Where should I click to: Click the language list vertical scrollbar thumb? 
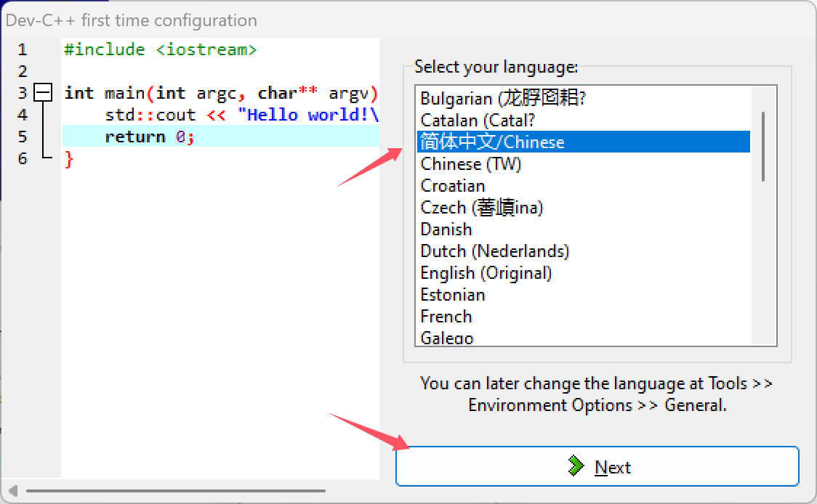pos(763,146)
